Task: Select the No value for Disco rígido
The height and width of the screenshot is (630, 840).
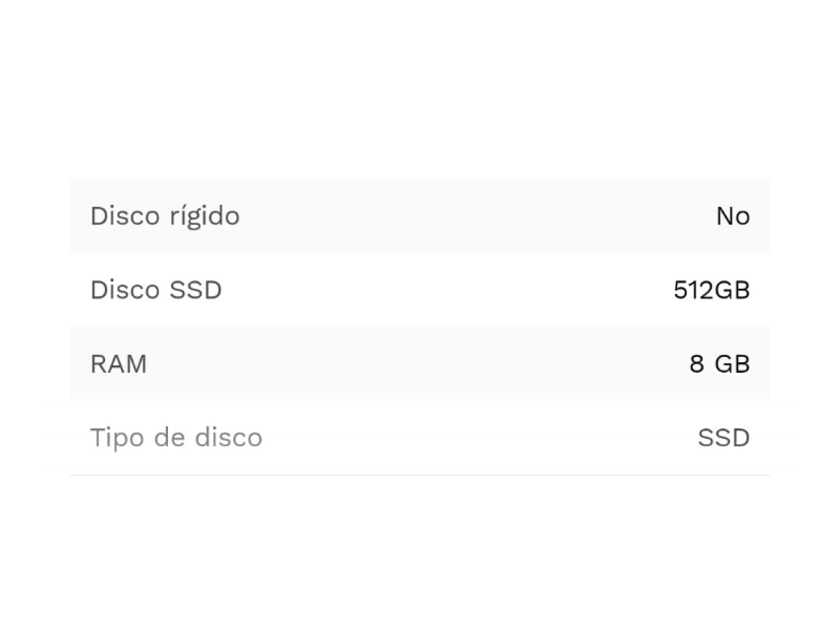Action: click(732, 216)
